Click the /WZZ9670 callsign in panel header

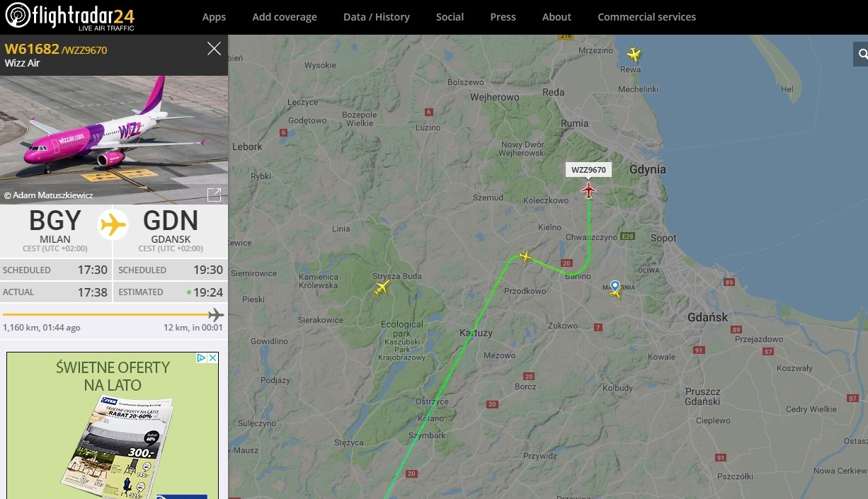(85, 50)
